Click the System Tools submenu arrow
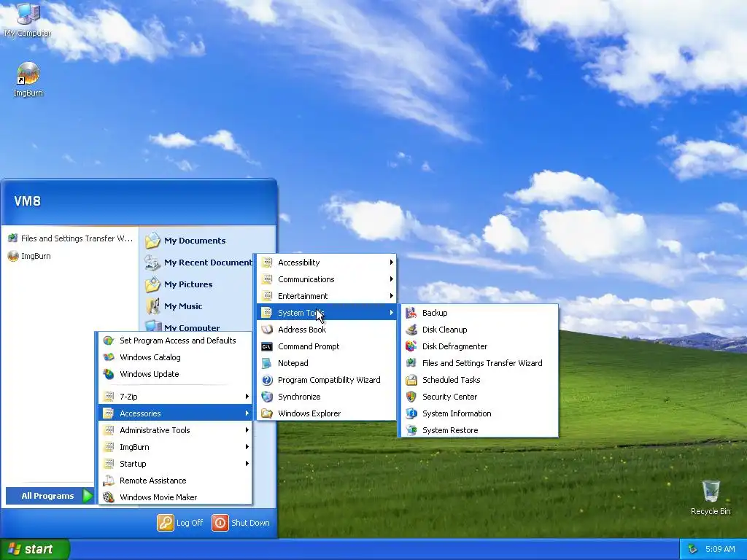Viewport: 747px width, 560px height. pyautogui.click(x=391, y=313)
